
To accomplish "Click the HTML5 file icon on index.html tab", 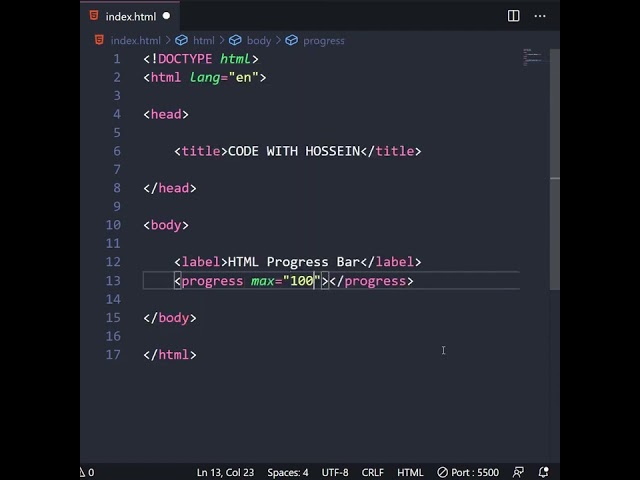I will pyautogui.click(x=94, y=16).
